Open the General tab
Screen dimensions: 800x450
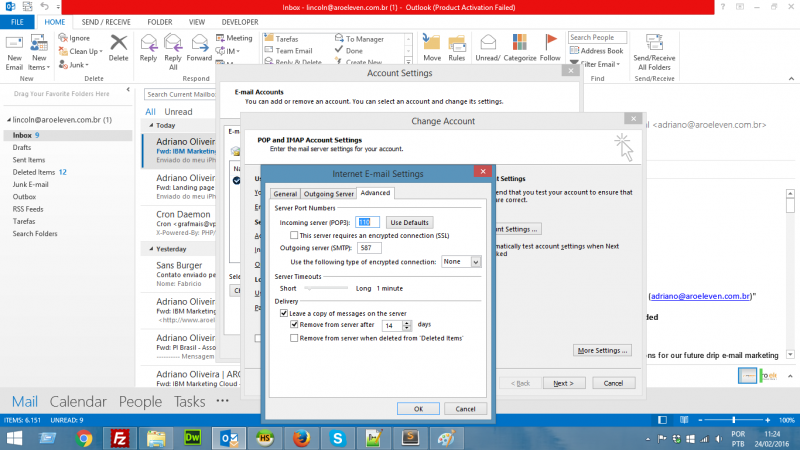pos(285,193)
